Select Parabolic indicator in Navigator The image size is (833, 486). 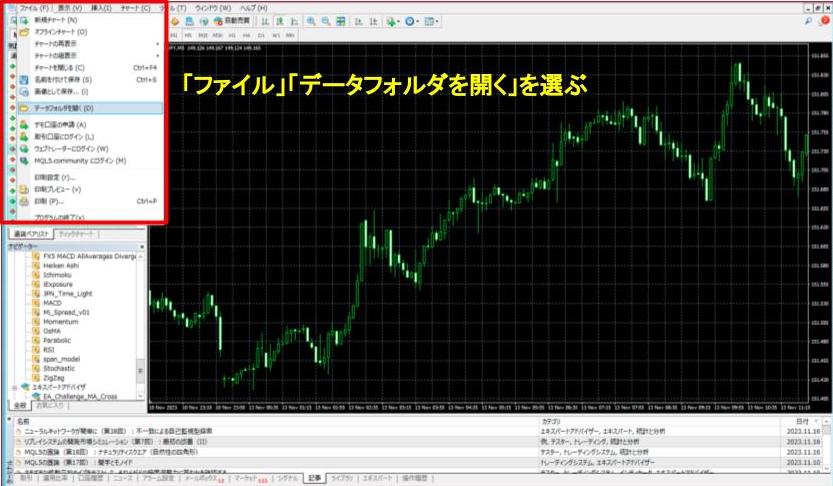pos(57,340)
